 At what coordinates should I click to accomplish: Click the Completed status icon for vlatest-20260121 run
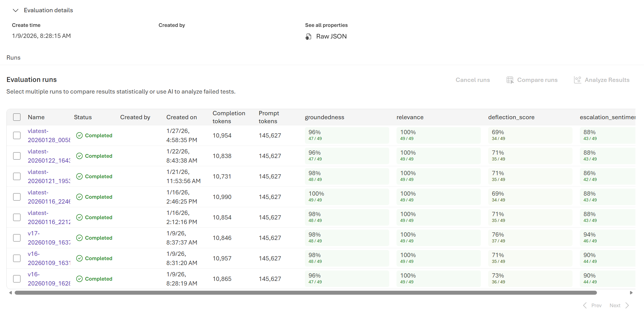coord(80,176)
